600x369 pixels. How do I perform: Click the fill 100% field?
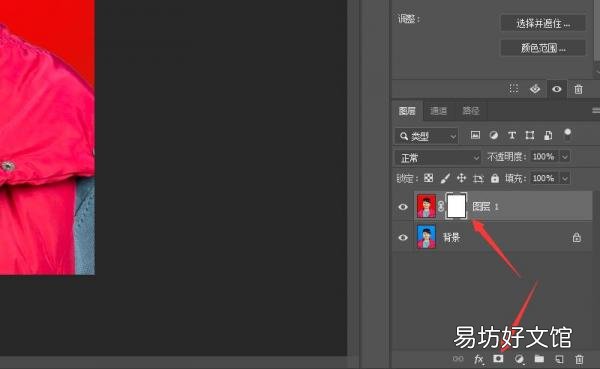point(543,178)
